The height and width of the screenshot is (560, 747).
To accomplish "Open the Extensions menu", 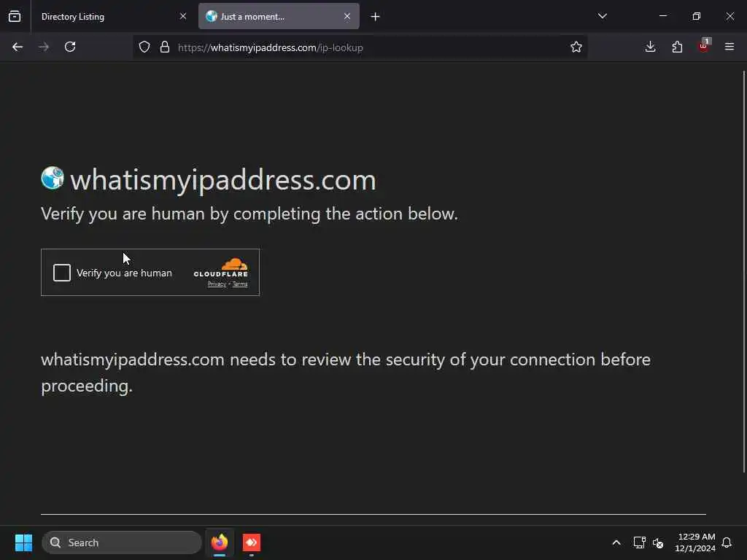I will 677,47.
